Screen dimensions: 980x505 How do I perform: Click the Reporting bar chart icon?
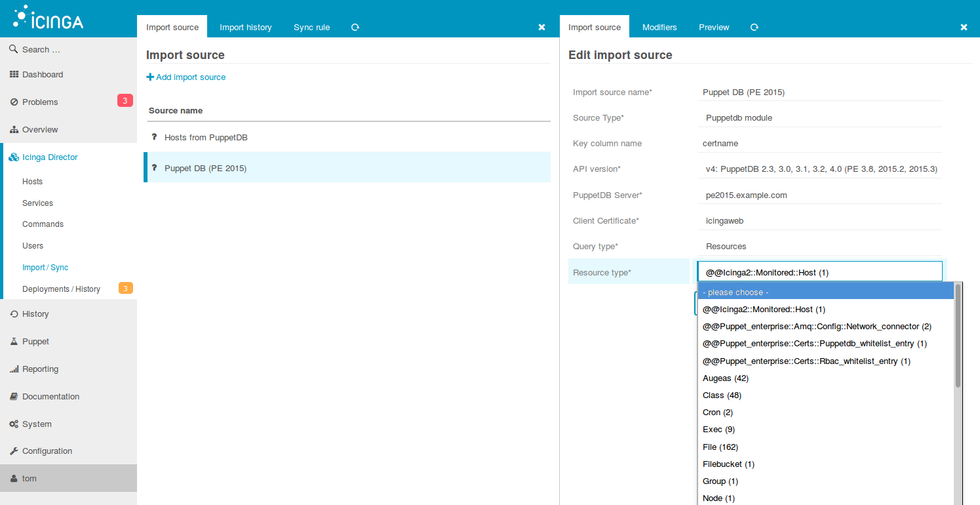(x=14, y=369)
